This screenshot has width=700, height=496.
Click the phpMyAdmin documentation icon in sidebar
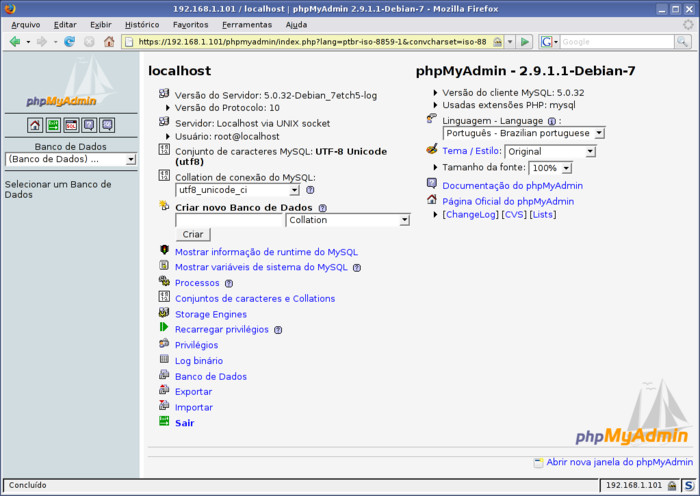(89, 125)
